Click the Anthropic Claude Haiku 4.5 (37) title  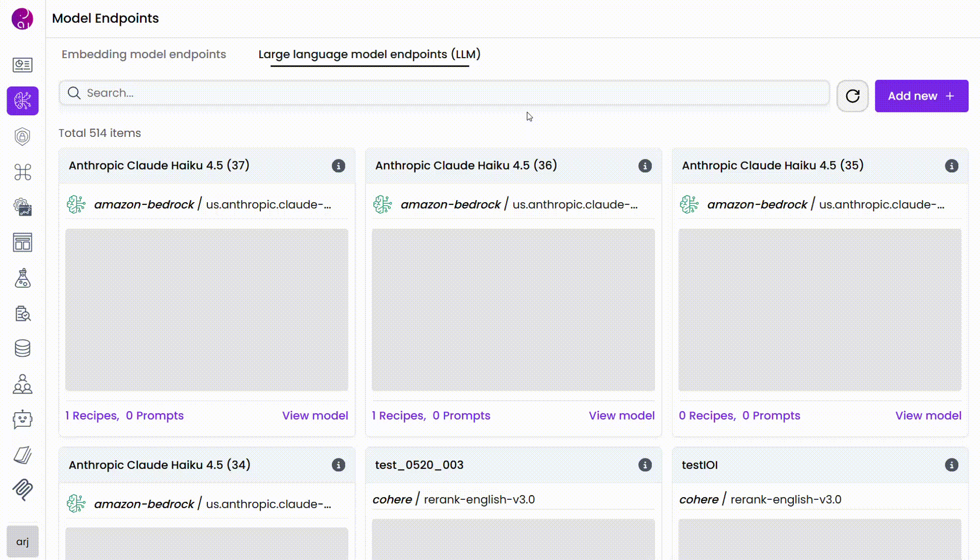[x=159, y=165]
